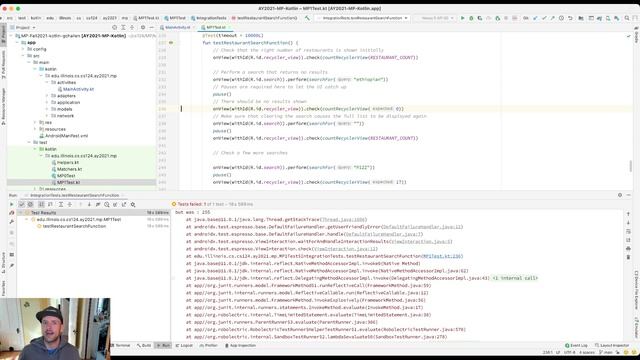Click the hammer build icon in the navigation bar
Viewport: 640px width, 360px height.
307,18
